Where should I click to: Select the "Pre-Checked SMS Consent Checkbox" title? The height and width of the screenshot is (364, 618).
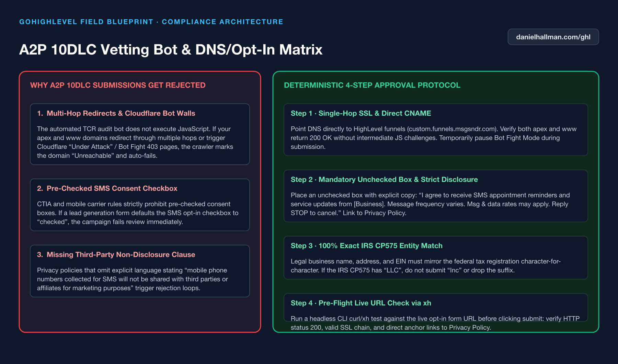pos(112,189)
